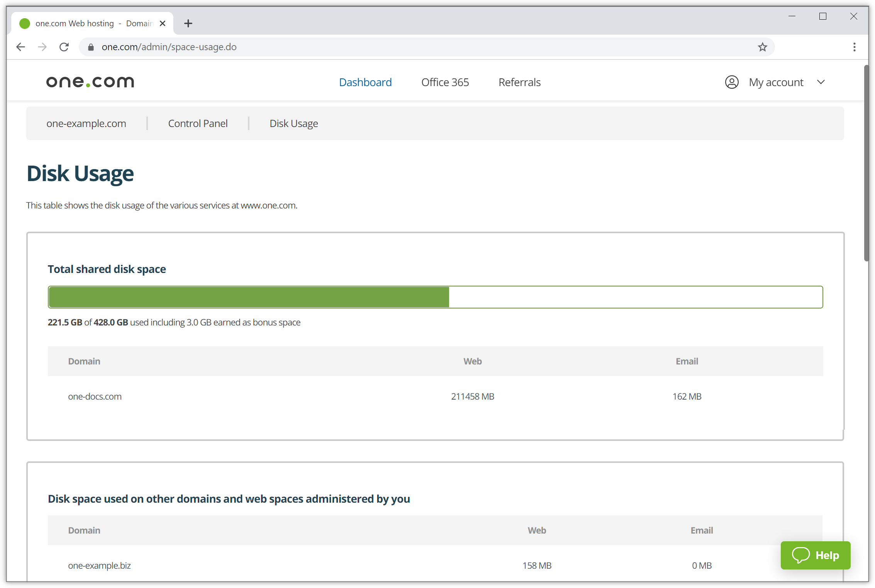Click the address bar URL field
This screenshot has height=588, width=875.
click(427, 47)
